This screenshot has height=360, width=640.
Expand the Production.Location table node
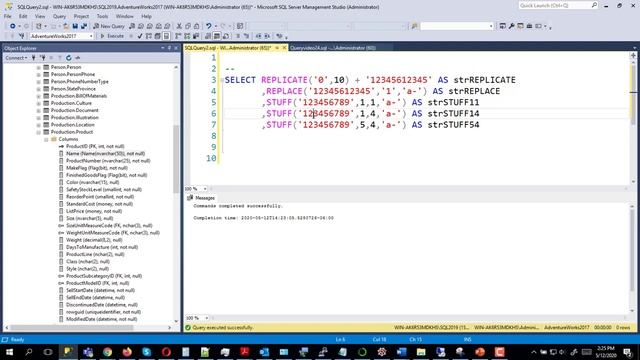tap(39, 125)
